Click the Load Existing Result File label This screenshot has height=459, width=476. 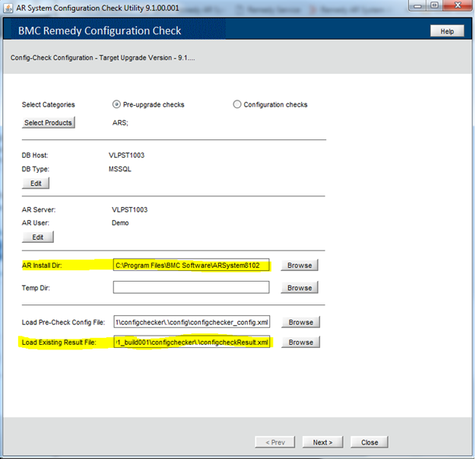pyautogui.click(x=59, y=343)
